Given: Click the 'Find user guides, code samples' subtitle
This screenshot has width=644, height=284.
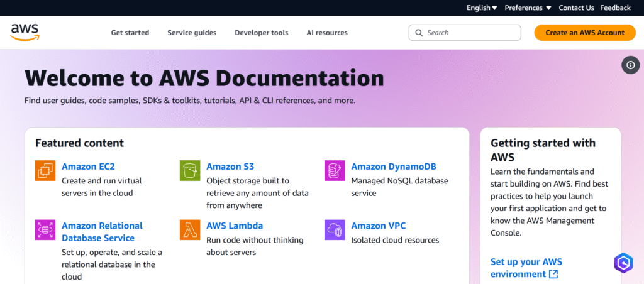Looking at the screenshot, I should [x=190, y=101].
